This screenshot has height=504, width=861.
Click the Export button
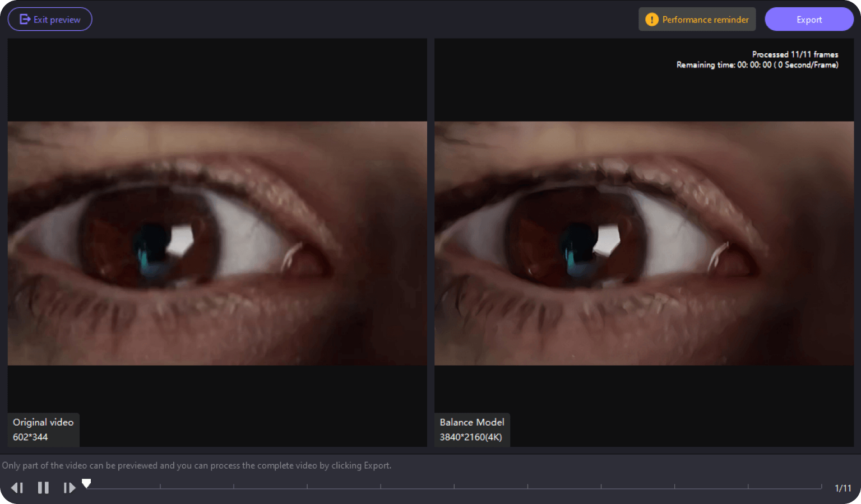[x=808, y=20]
